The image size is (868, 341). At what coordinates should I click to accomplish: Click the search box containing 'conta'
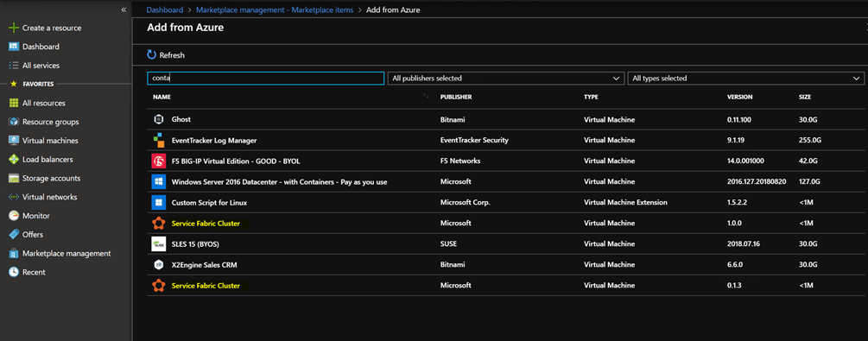266,79
